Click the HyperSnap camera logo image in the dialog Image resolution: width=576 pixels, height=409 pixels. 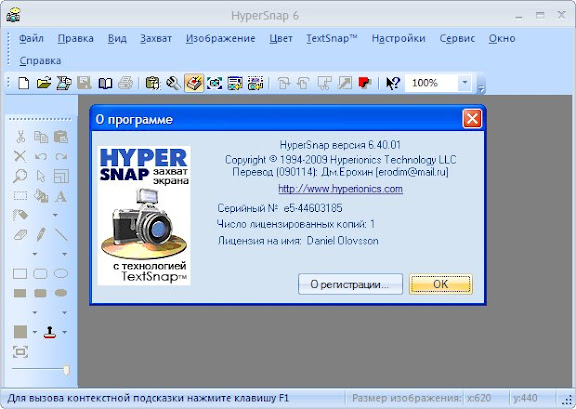tap(144, 216)
